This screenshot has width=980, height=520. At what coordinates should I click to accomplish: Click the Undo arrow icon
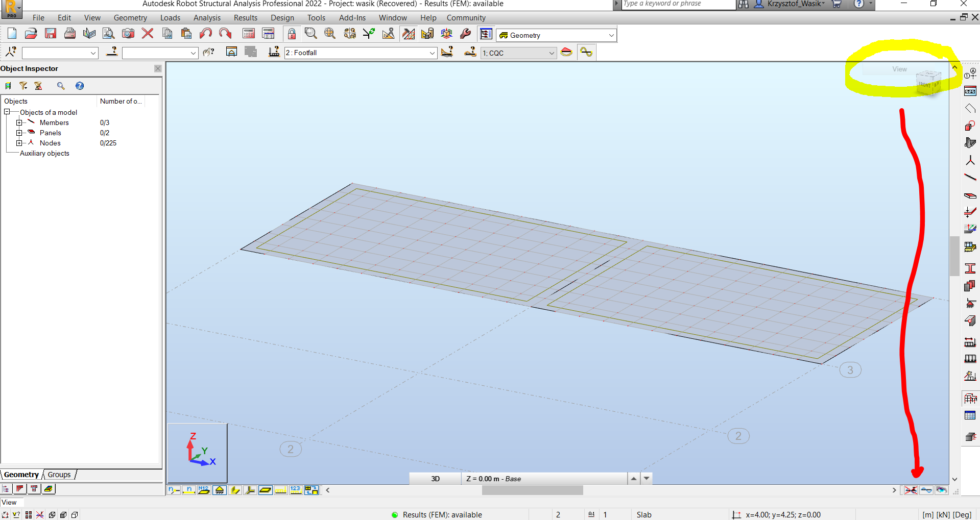point(205,34)
